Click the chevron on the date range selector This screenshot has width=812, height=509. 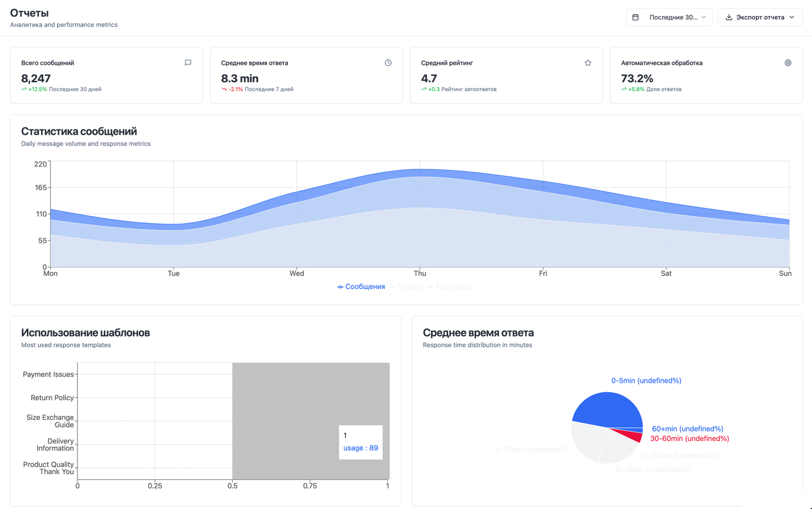(704, 17)
